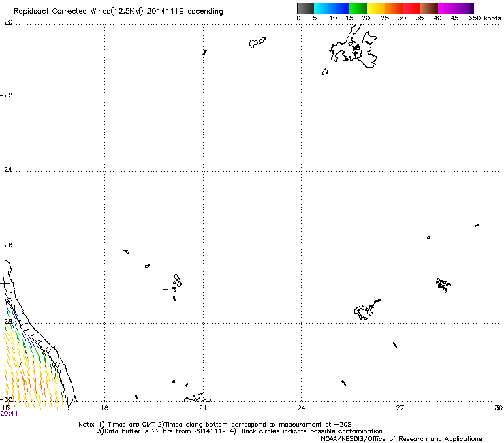This screenshot has width=504, height=443.
Task: Select the legend scale label '45'
Action: [454, 18]
